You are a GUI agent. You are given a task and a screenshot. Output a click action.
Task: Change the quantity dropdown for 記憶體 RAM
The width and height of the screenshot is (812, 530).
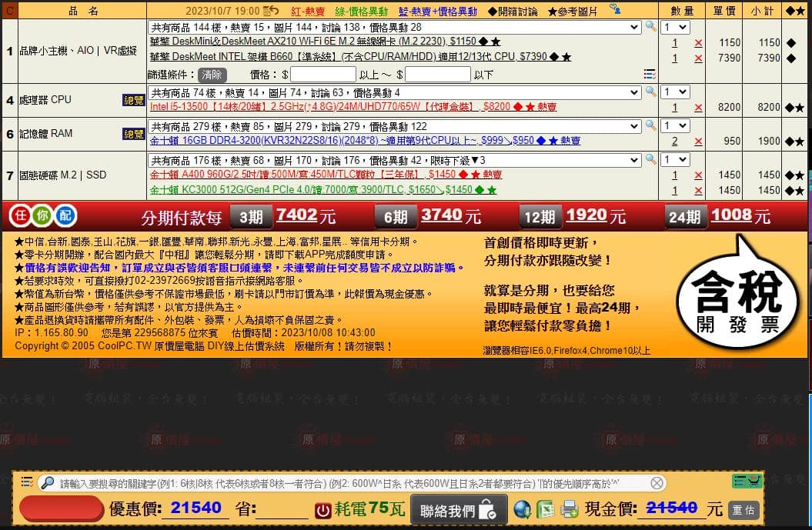[674, 125]
